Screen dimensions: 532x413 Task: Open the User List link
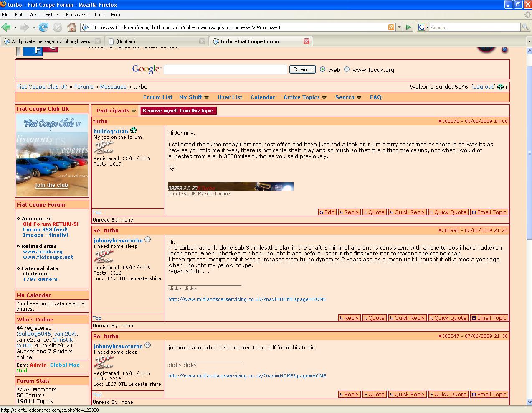coord(230,97)
